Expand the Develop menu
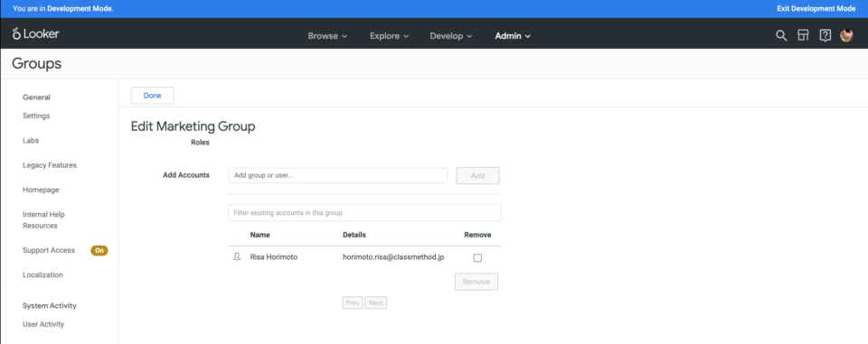This screenshot has width=868, height=344. (x=451, y=36)
